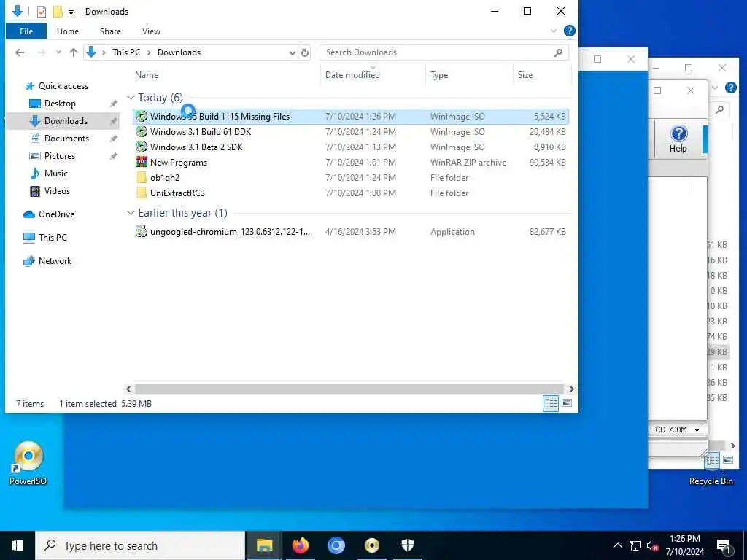Click the 20,484 KB size cell
747x560 pixels.
click(x=547, y=132)
